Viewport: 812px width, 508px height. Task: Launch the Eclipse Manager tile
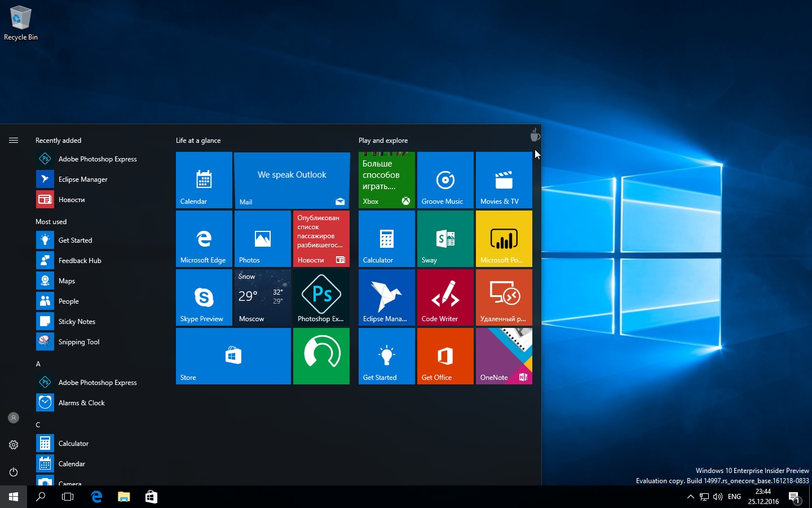click(x=386, y=297)
